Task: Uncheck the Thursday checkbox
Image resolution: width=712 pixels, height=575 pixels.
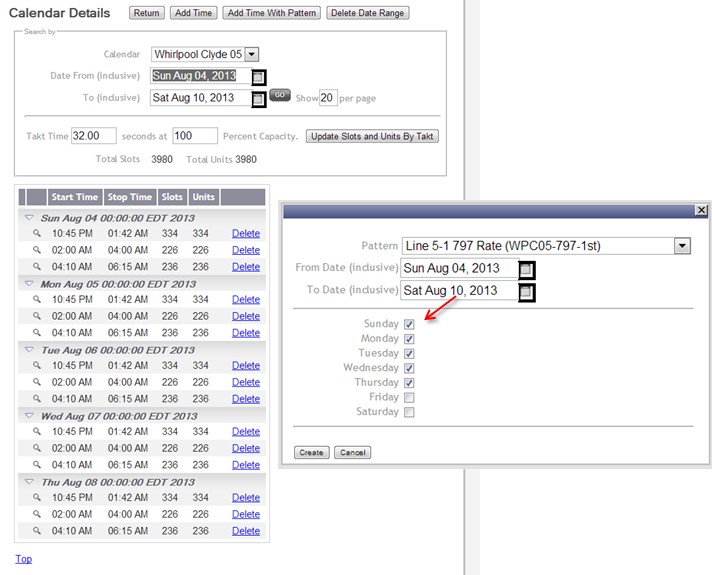Action: 409,383
